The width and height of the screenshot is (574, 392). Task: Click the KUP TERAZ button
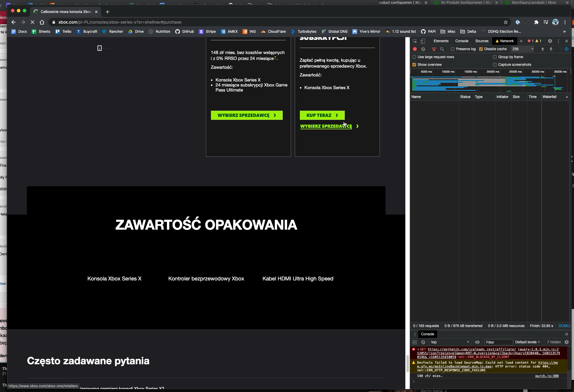[322, 115]
